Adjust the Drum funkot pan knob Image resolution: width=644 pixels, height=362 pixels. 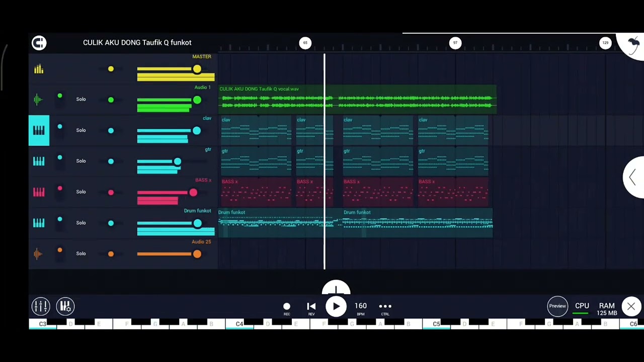pyautogui.click(x=111, y=223)
